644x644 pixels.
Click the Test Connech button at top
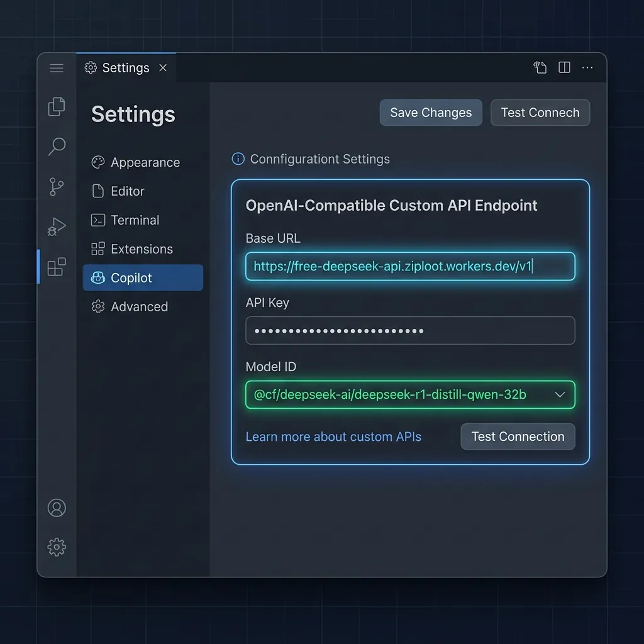[540, 113]
